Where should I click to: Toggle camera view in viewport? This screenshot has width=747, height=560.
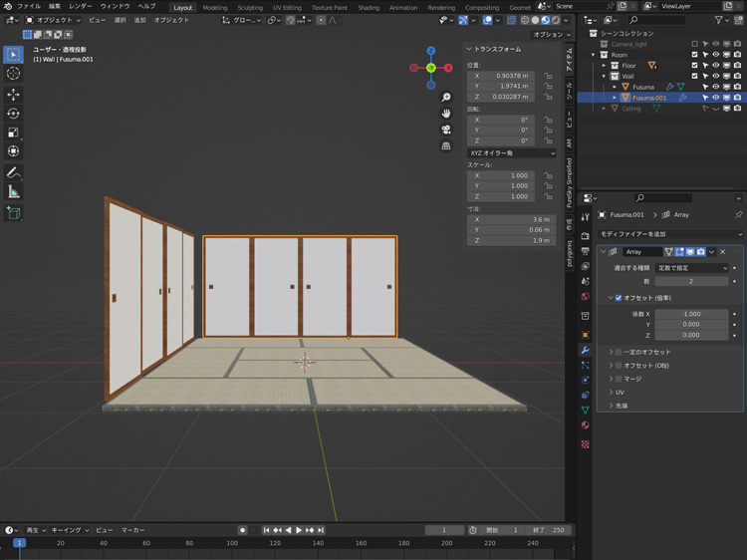446,130
